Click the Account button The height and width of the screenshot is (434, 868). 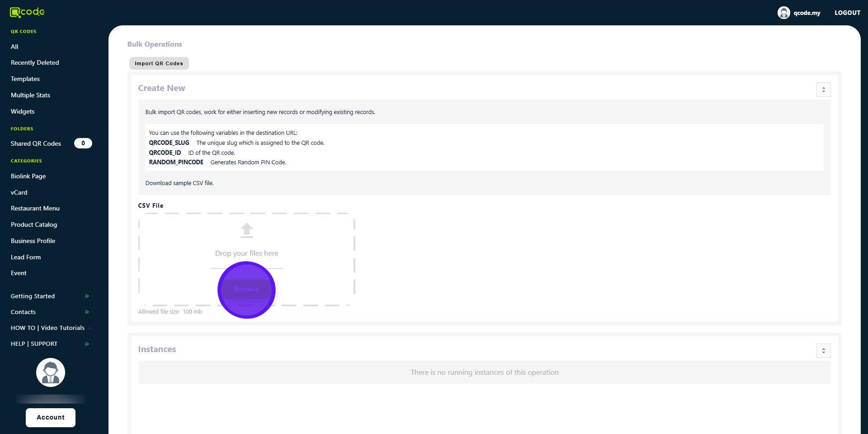(51, 418)
